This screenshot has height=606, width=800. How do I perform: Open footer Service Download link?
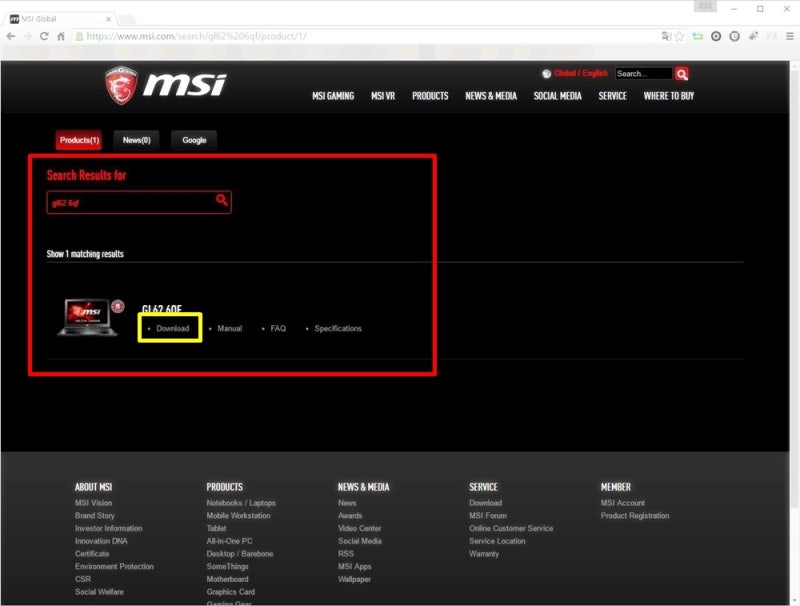[485, 503]
